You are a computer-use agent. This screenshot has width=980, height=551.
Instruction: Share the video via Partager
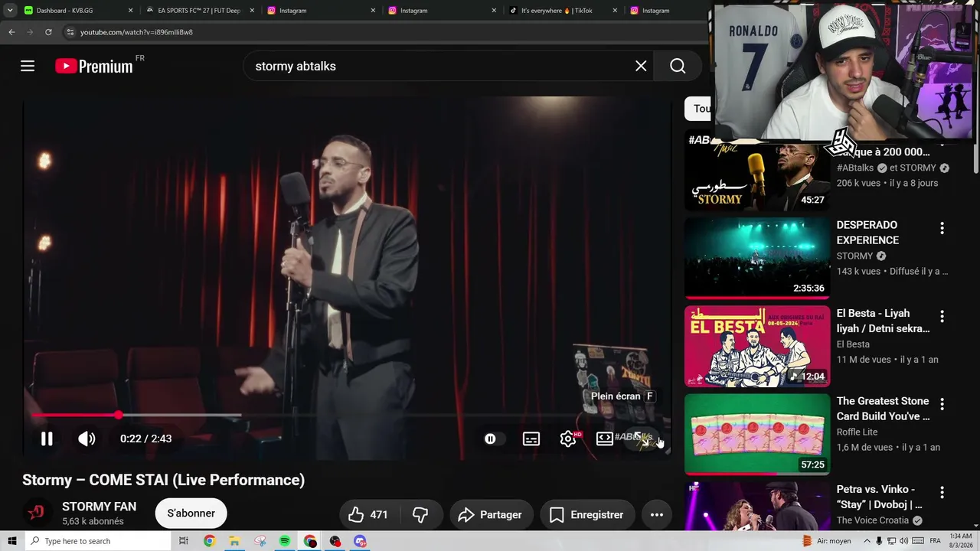click(490, 515)
